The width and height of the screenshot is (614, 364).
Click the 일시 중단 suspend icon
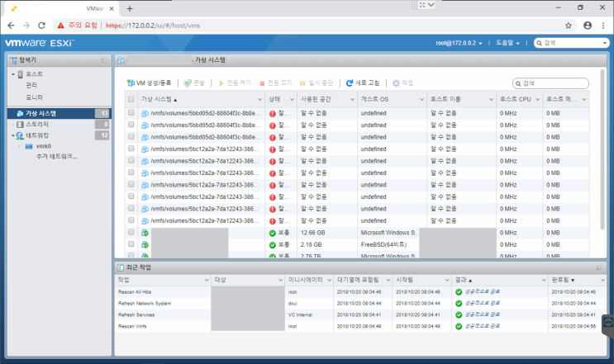click(302, 83)
